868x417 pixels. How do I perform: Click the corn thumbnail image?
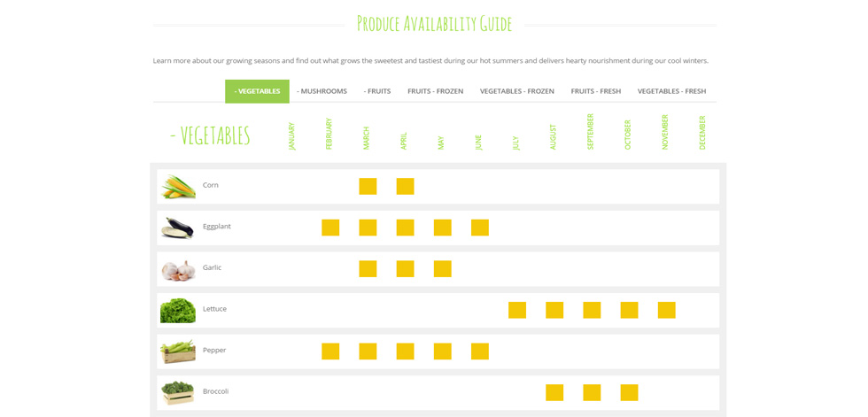[x=178, y=187]
